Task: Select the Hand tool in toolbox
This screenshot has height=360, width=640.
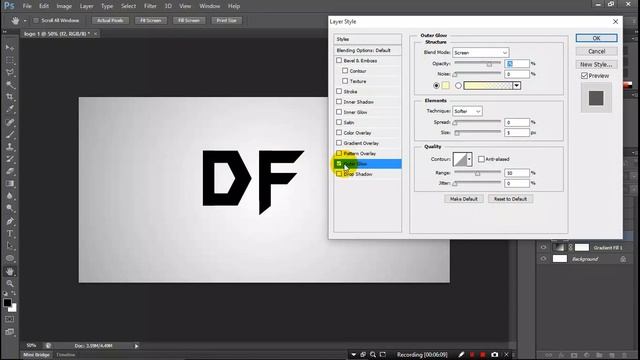Action: coord(10,271)
